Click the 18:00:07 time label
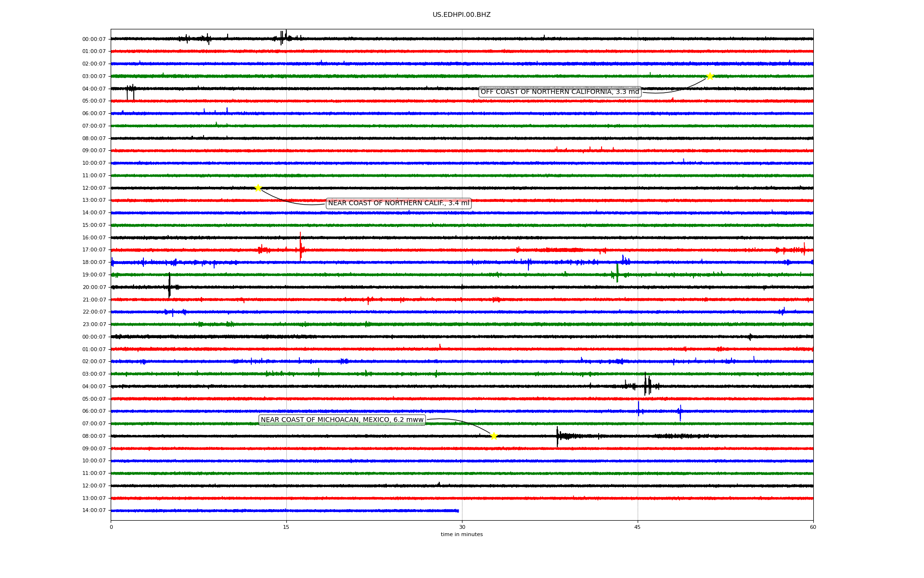Image resolution: width=924 pixels, height=578 pixels. pos(94,263)
